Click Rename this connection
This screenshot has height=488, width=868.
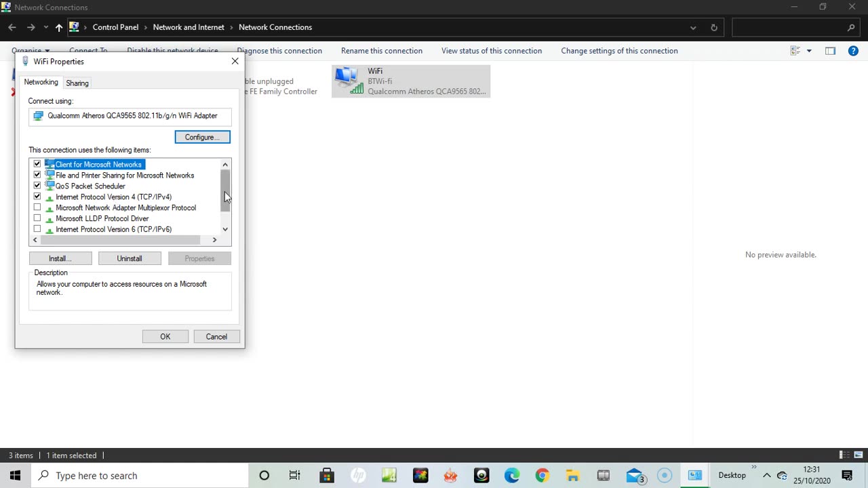click(382, 51)
